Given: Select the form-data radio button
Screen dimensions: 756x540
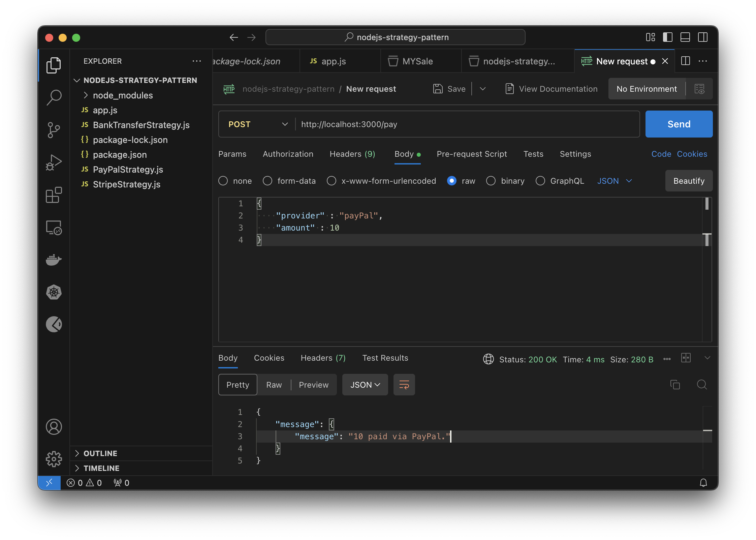Looking at the screenshot, I should (267, 181).
